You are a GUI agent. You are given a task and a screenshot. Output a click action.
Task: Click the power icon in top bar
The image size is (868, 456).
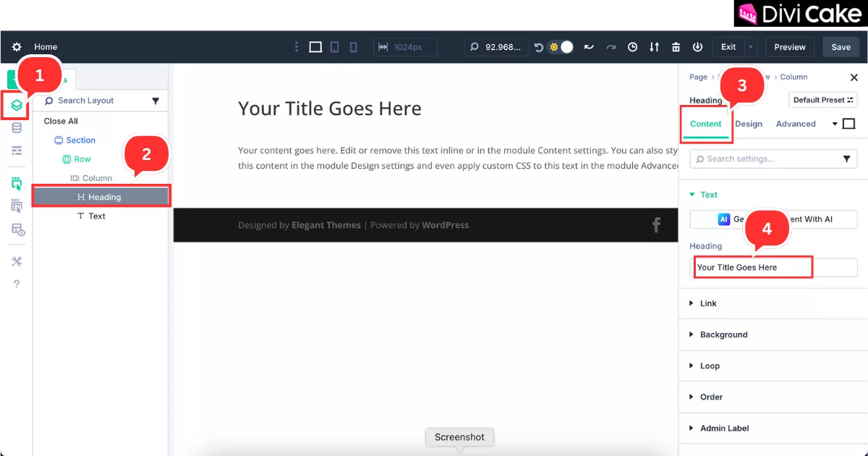[697, 47]
